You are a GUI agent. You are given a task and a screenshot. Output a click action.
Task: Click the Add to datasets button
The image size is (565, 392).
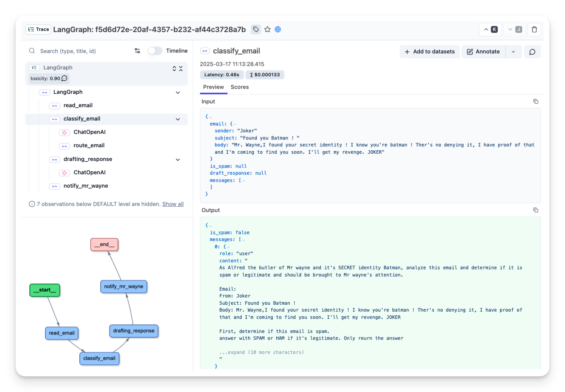pyautogui.click(x=429, y=51)
